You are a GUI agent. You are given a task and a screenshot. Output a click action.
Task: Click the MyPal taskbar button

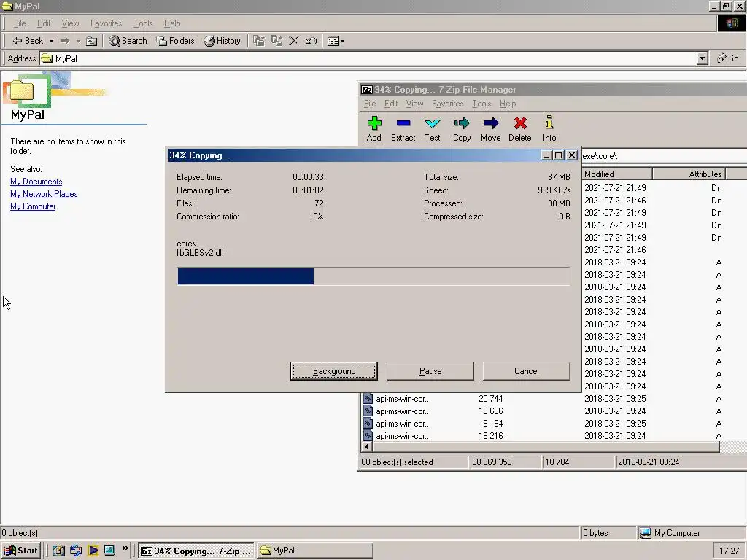(314, 551)
